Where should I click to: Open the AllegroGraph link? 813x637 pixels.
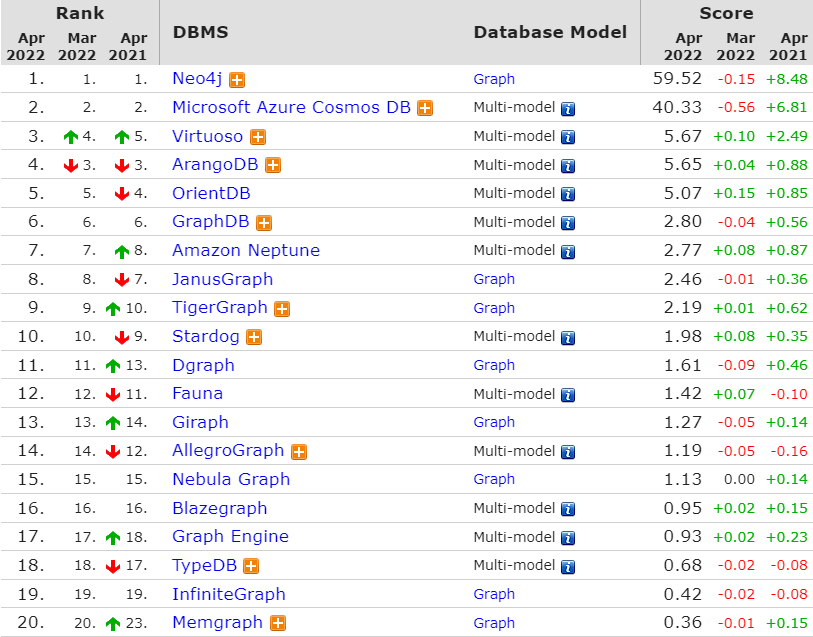click(x=228, y=450)
